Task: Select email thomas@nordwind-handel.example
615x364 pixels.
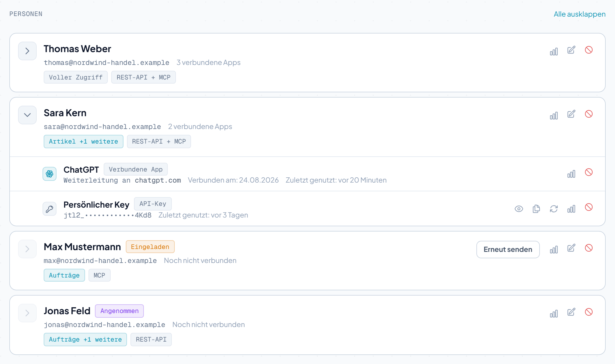Action: tap(107, 63)
